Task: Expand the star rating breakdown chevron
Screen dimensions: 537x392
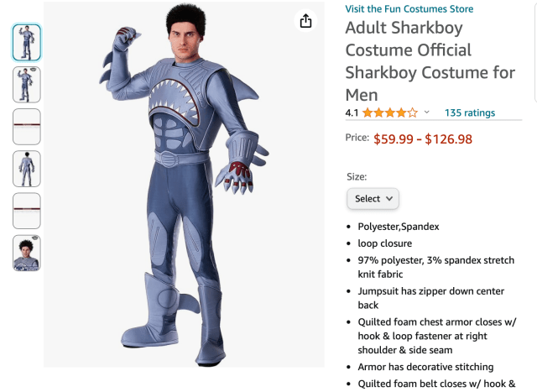Action: 426,112
